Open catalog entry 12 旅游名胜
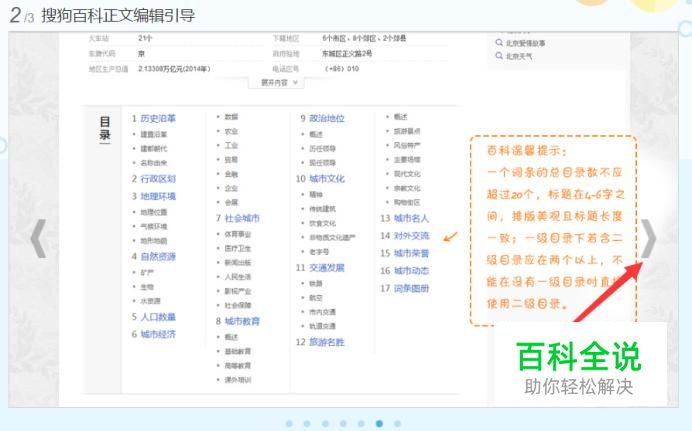The image size is (692, 431). 327,342
